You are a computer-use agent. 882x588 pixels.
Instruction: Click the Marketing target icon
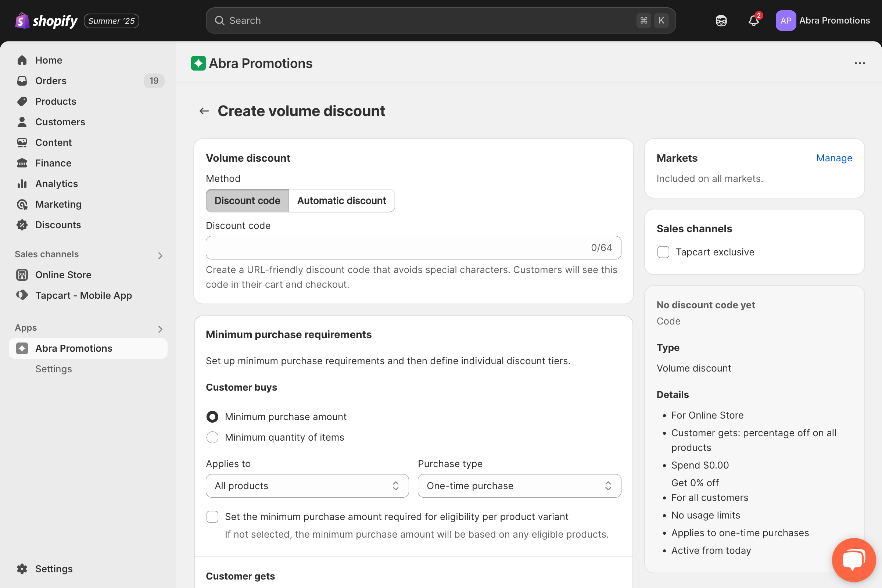pyautogui.click(x=22, y=204)
